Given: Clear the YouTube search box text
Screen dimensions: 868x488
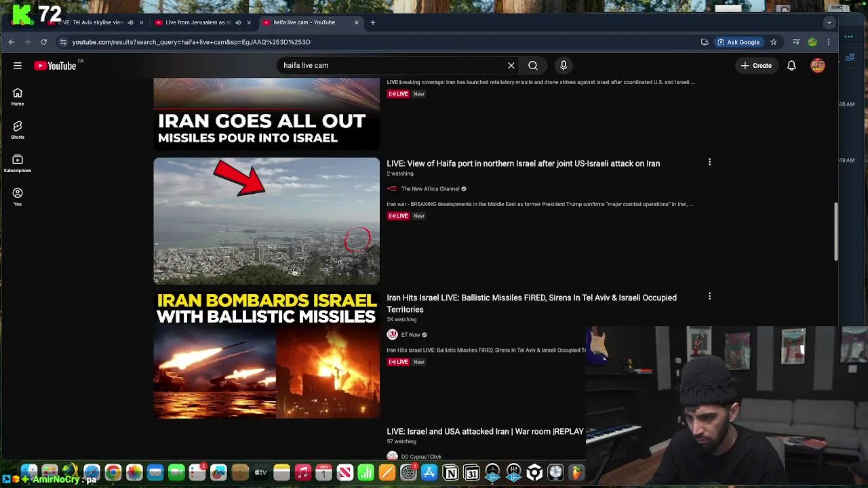Looking at the screenshot, I should 511,66.
